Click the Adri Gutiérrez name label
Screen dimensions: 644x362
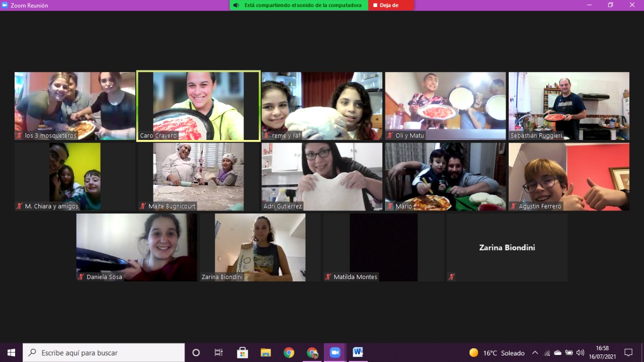pyautogui.click(x=282, y=206)
